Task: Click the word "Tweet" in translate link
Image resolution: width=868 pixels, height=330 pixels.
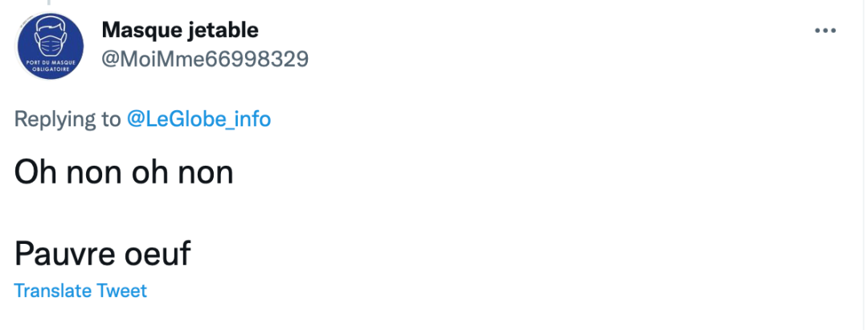Action: tap(121, 291)
